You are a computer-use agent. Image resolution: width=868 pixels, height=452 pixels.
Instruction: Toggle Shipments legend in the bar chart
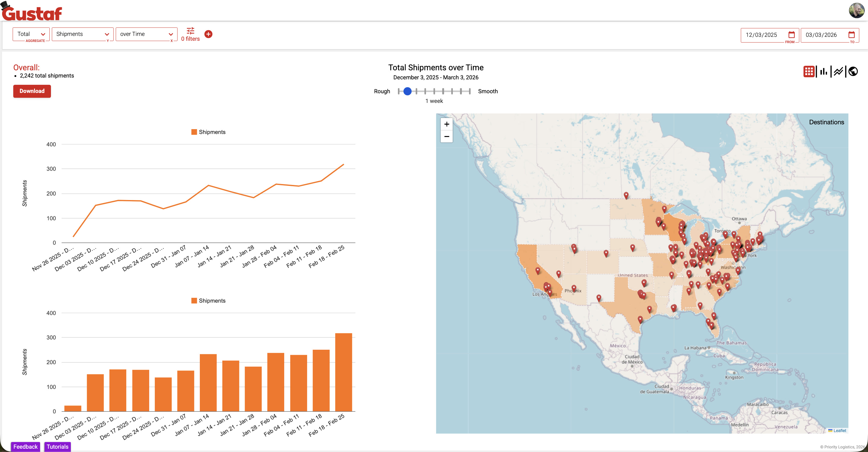click(208, 301)
